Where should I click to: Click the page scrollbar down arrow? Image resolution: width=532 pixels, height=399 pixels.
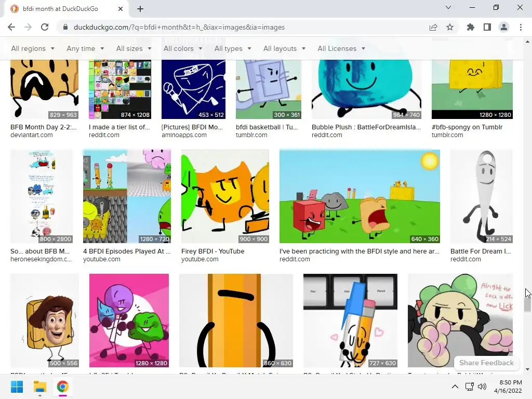(527, 369)
